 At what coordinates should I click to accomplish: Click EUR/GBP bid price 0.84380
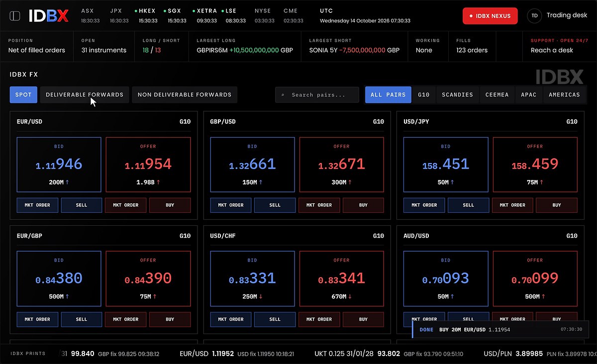[59, 279]
